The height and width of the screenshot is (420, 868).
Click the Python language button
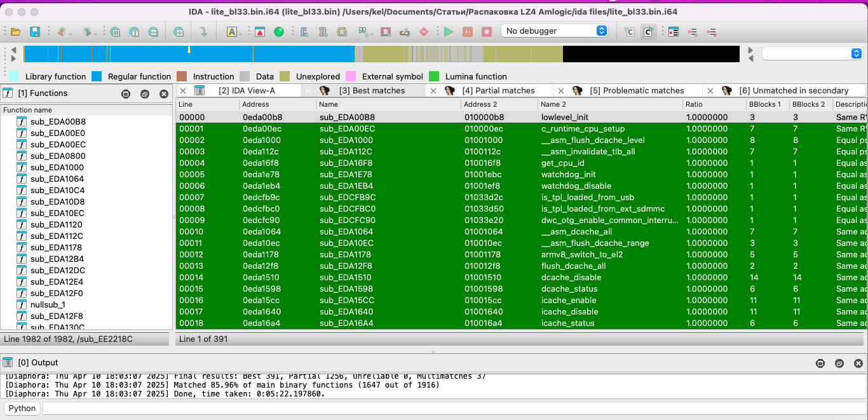pos(22,408)
